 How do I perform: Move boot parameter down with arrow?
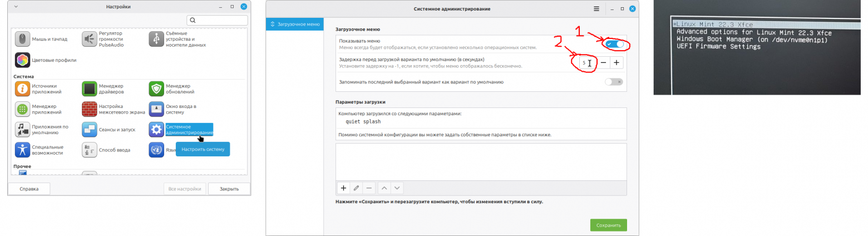397,188
